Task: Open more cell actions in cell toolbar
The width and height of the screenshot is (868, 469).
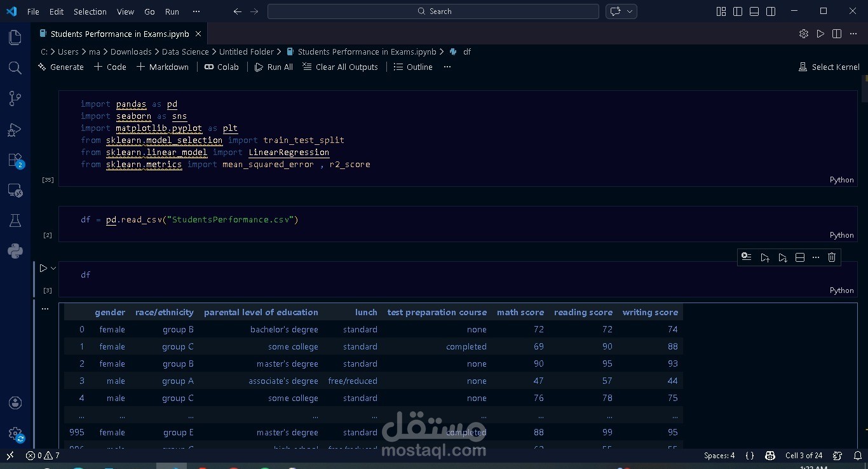Action: tap(816, 257)
